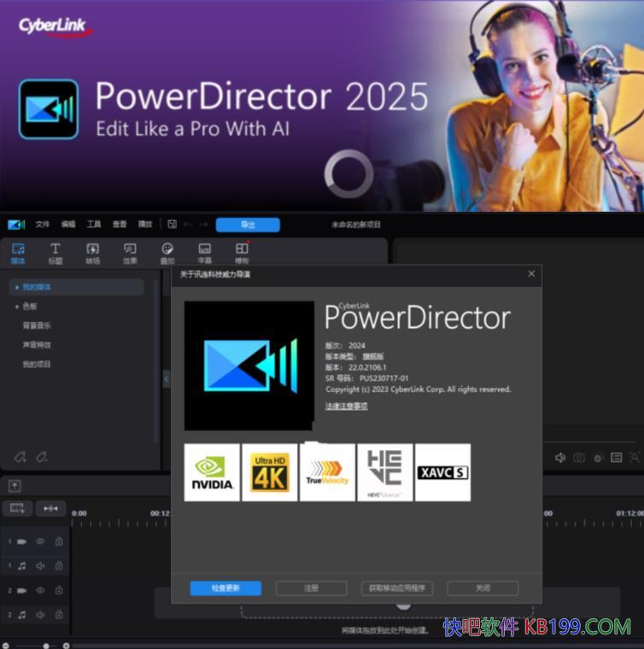Click the 检查更新 button in About dialog
The image size is (644, 649).
tap(225, 588)
